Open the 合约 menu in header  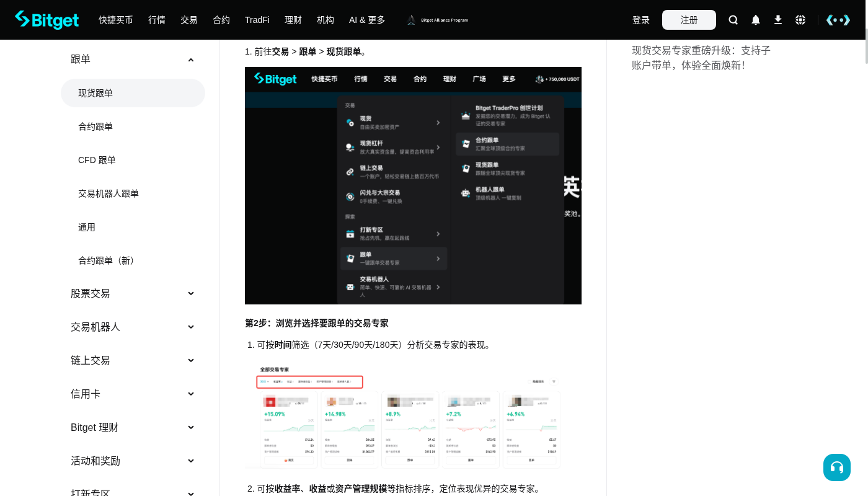(221, 20)
